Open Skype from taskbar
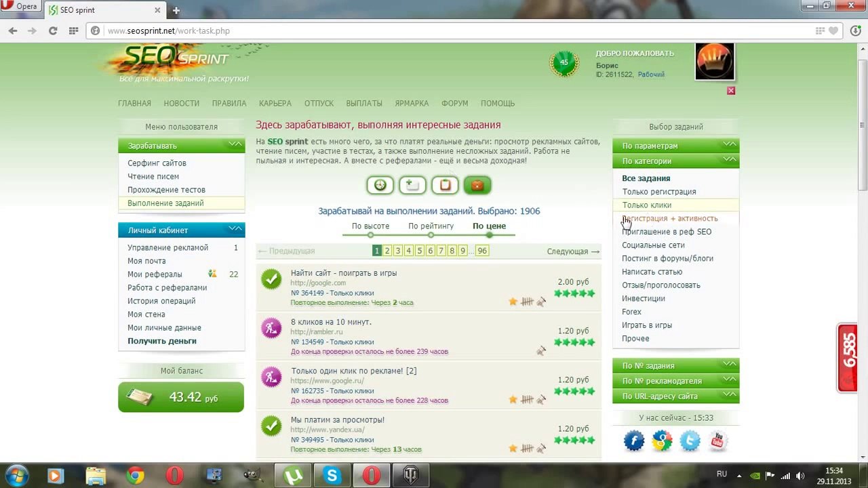868x488 pixels. coord(332,476)
